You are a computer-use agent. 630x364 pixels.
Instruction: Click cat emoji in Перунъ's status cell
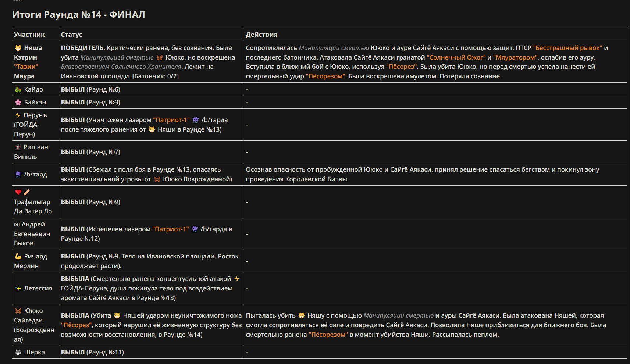click(152, 129)
